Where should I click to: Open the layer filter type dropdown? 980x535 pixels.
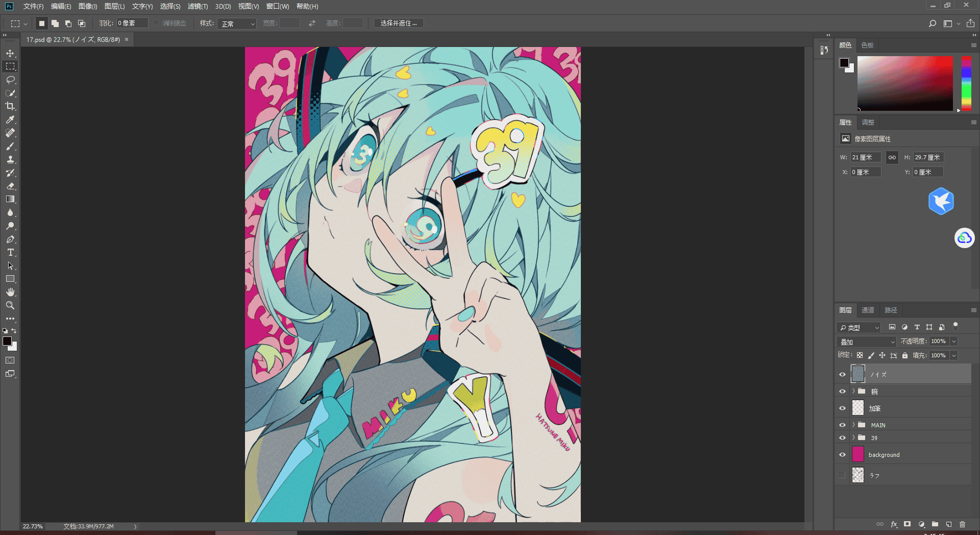coord(859,327)
